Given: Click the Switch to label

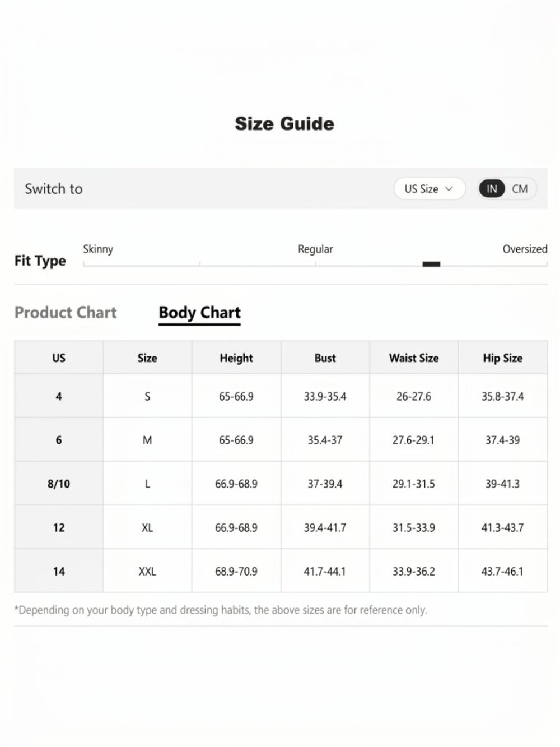Looking at the screenshot, I should [54, 189].
